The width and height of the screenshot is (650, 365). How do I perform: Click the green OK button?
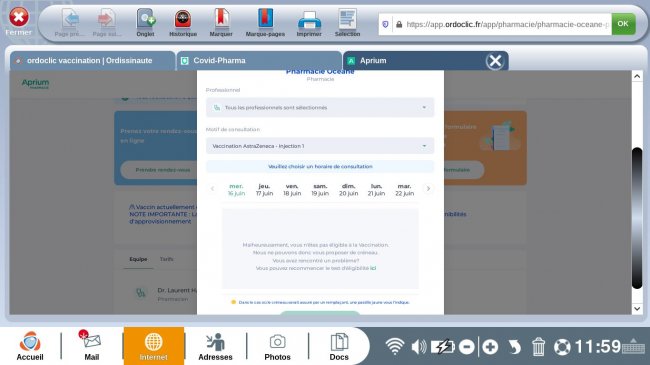tap(623, 24)
